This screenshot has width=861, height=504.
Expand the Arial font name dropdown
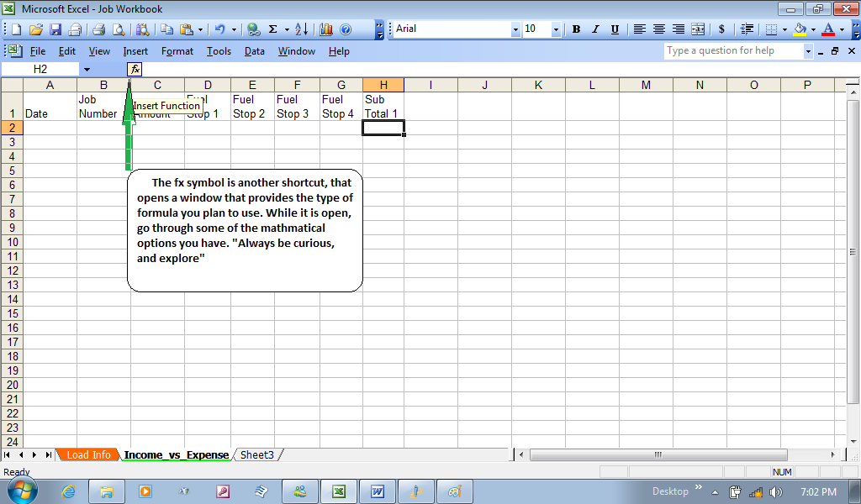pyautogui.click(x=515, y=29)
